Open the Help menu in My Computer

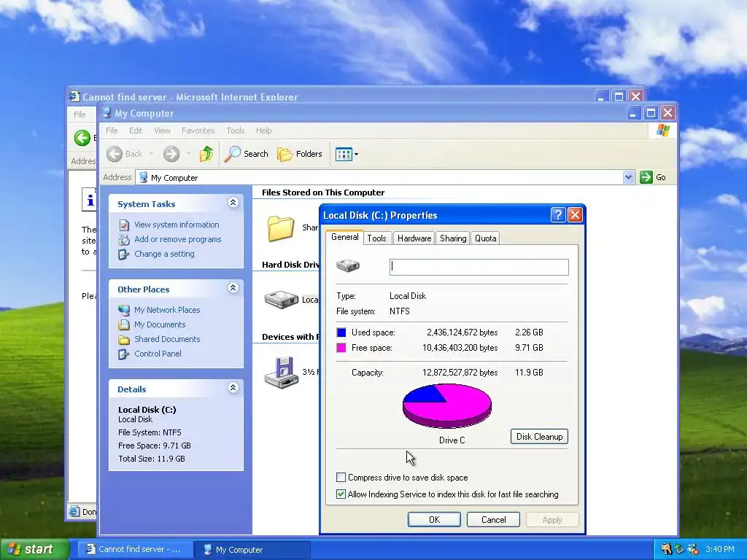[x=263, y=131]
